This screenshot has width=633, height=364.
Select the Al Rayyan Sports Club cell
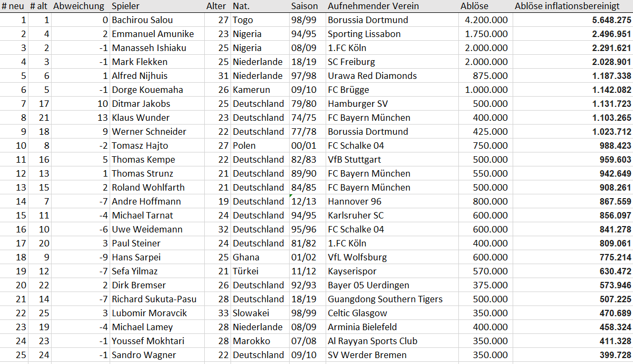tap(392, 341)
